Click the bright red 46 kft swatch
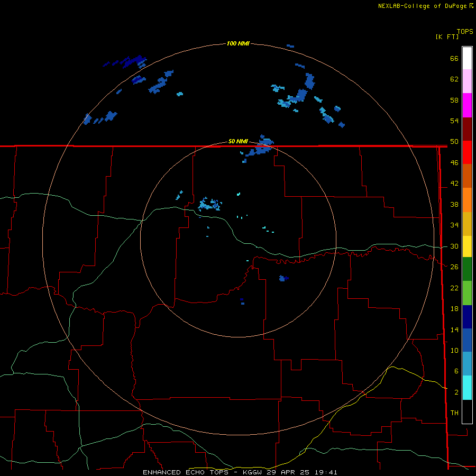Image resolution: width=476 pixels, height=476 pixels. coord(467,152)
